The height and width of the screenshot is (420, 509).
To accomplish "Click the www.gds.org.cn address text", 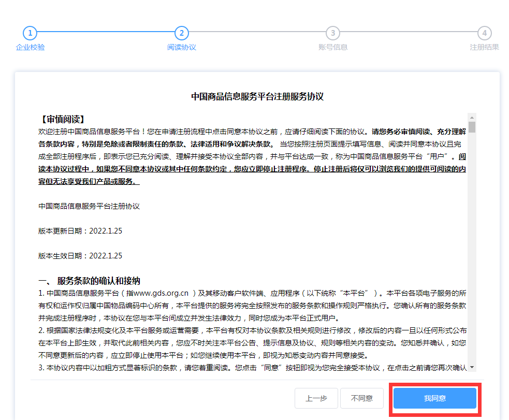I will (161, 293).
